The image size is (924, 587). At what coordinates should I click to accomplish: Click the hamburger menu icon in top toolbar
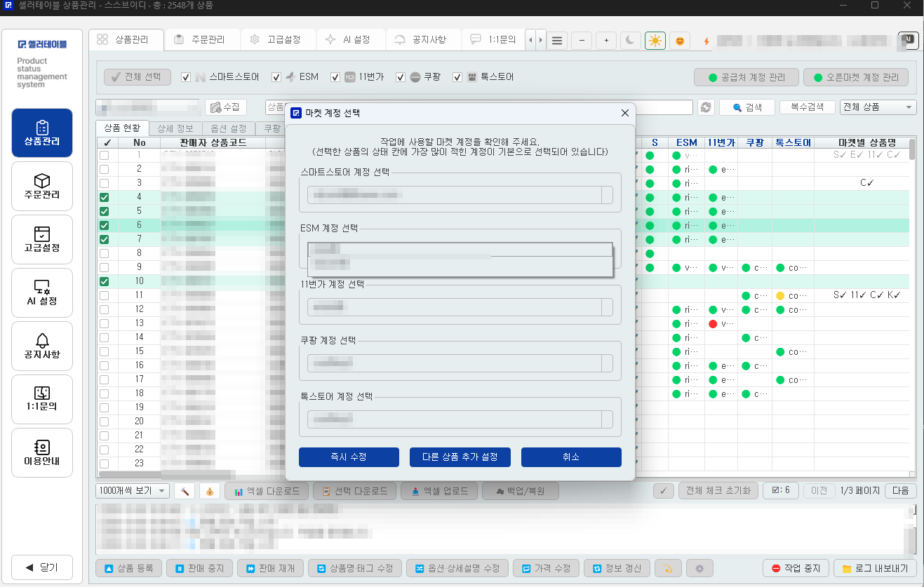[x=557, y=41]
